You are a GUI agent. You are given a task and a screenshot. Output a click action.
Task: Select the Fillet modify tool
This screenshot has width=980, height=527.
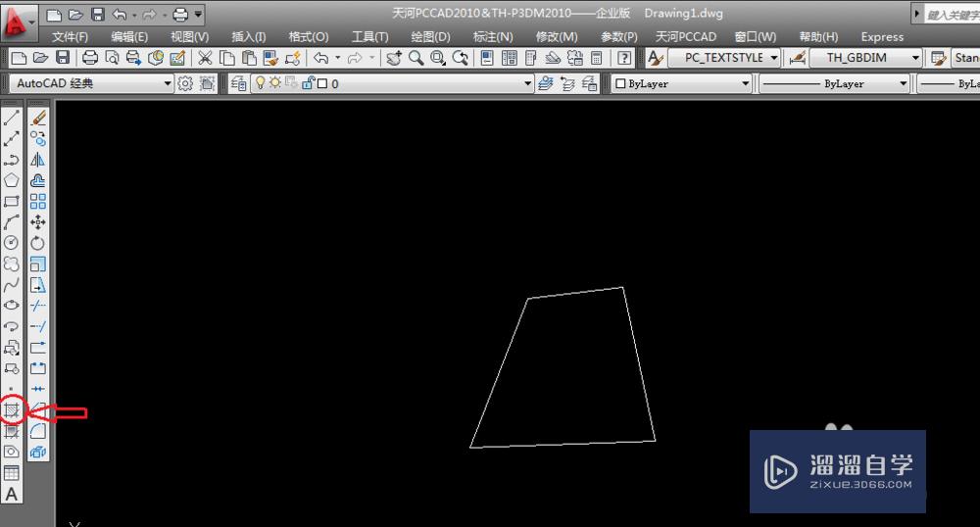click(38, 431)
